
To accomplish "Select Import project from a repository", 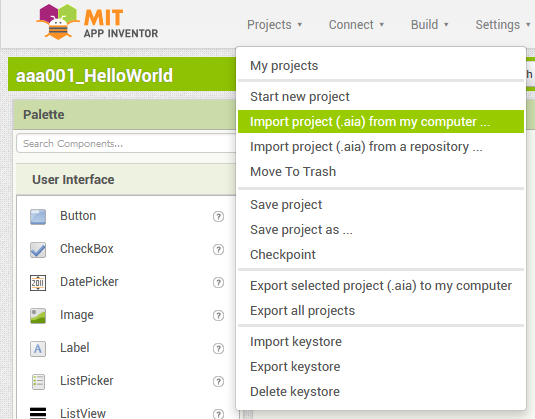I will coord(381,147).
